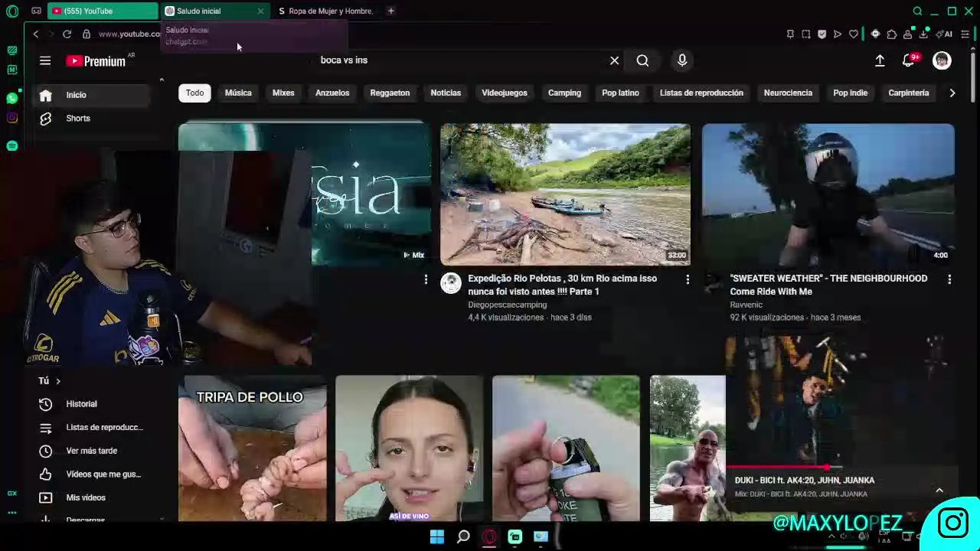Image resolution: width=980 pixels, height=551 pixels.
Task: Open Opera menu logo button
Action: pyautogui.click(x=12, y=11)
